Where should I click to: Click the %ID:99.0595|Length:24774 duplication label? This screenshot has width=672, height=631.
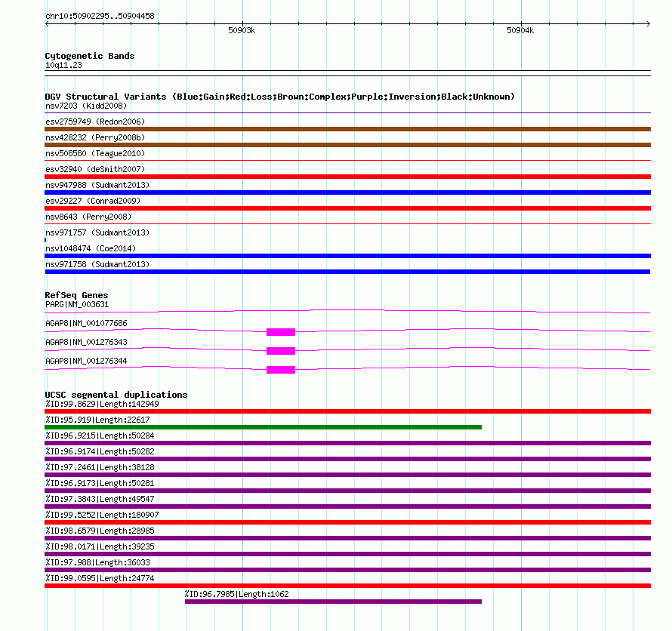tap(100, 578)
